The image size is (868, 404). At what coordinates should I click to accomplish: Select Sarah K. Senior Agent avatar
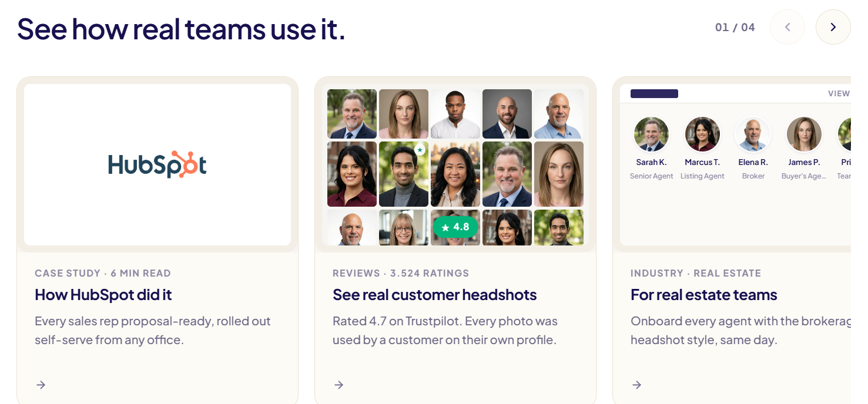pos(651,134)
